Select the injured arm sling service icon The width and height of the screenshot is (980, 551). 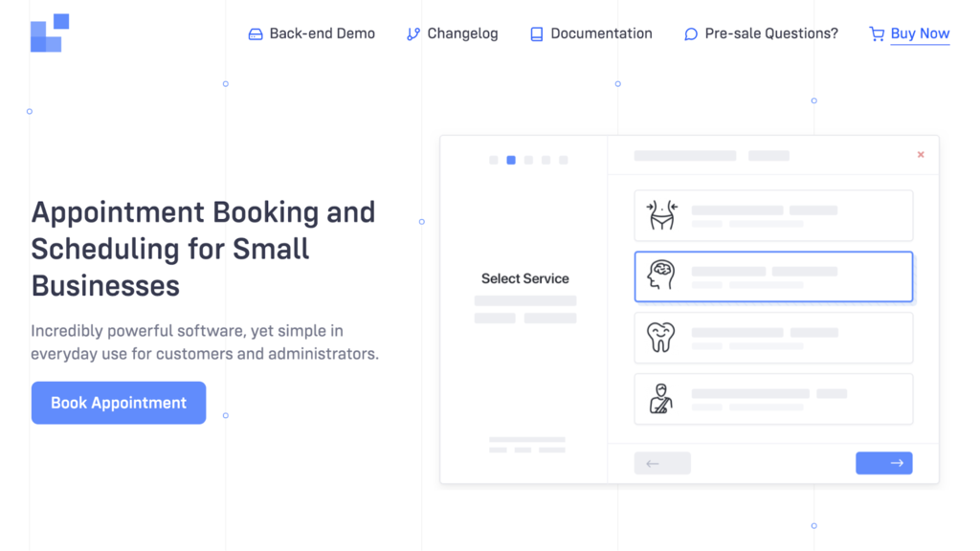point(660,399)
